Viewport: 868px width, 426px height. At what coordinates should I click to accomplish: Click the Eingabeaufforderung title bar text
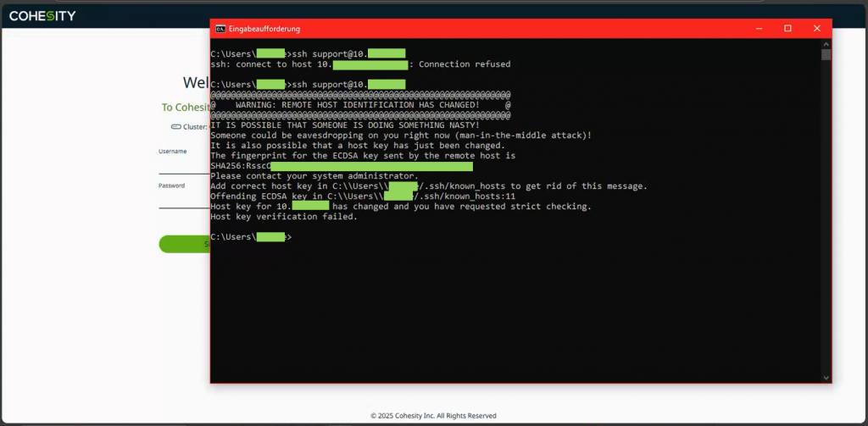(x=264, y=29)
